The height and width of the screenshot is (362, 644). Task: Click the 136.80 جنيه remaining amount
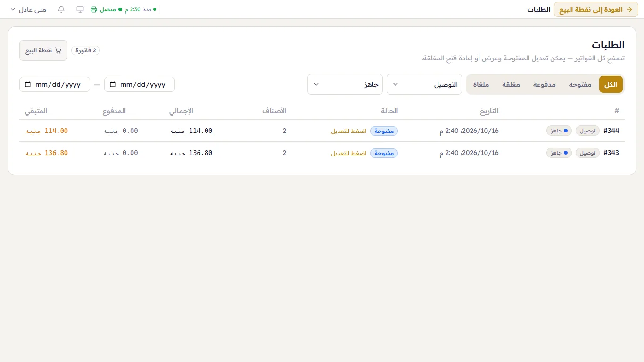[47, 153]
